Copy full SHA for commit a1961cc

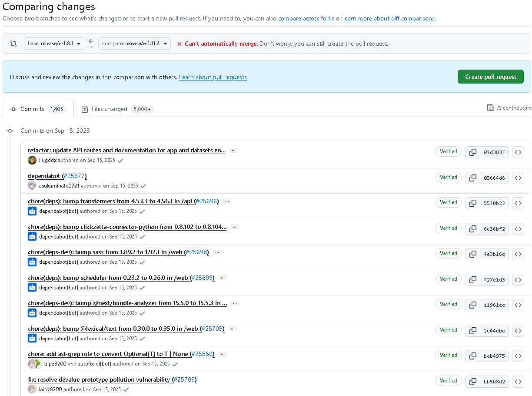[472, 305]
